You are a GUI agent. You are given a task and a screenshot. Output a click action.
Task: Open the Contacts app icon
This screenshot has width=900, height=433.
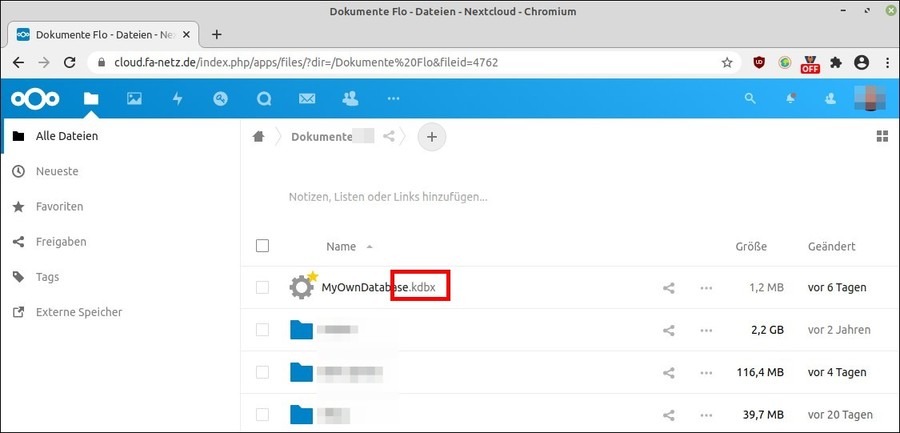click(x=350, y=99)
